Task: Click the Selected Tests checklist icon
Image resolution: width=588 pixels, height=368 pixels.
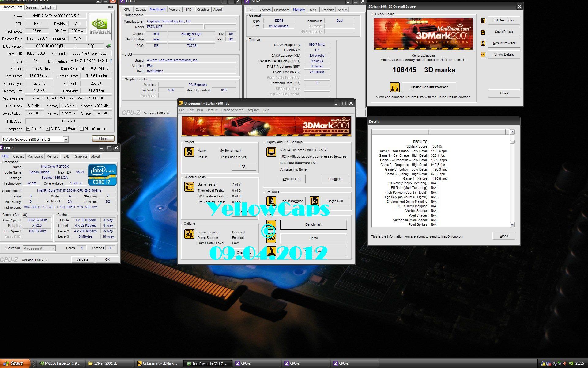Action: [189, 186]
